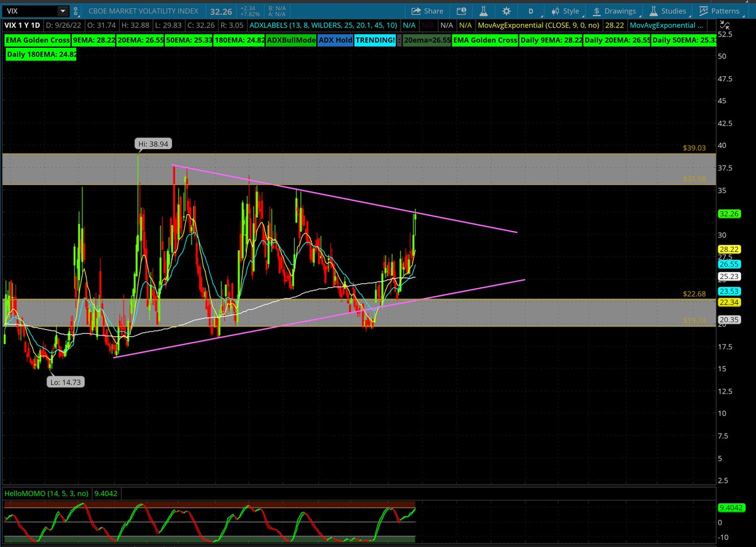Click the symbol link chain icon
The width and height of the screenshot is (756, 547).
76,11
